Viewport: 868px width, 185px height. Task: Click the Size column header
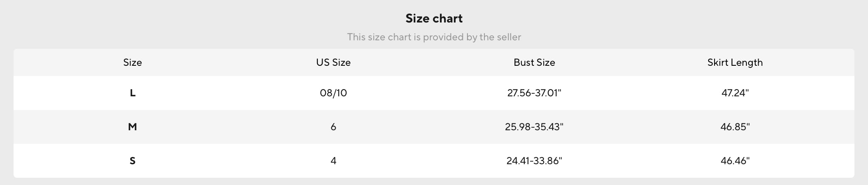[x=132, y=62]
